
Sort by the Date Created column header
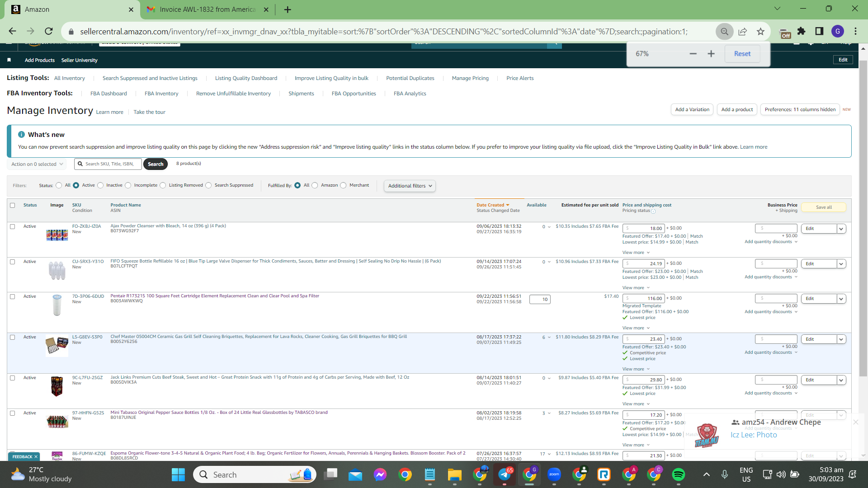coord(493,205)
